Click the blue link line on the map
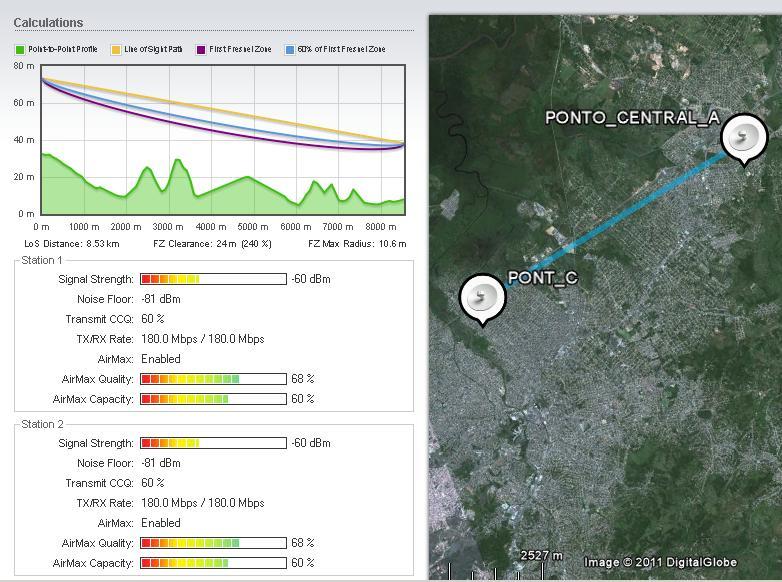This screenshot has height=582, width=782. [x=613, y=221]
